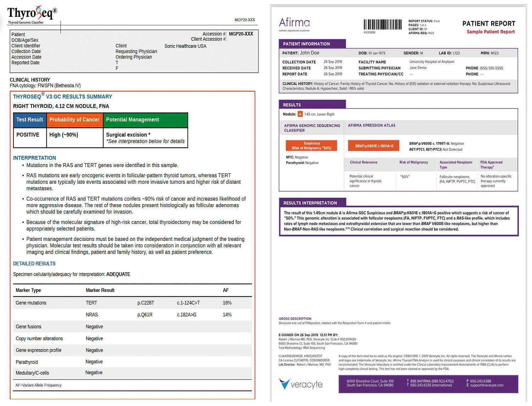Image resolution: width=532 pixels, height=406 pixels.
Task: Click the Detailed Results heading
Action: 34,264
